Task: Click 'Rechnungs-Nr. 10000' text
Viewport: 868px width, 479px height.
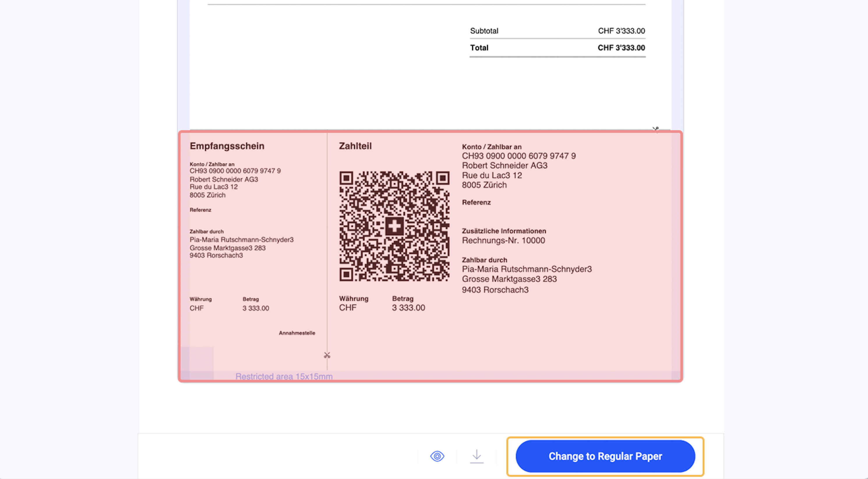Action: click(503, 241)
